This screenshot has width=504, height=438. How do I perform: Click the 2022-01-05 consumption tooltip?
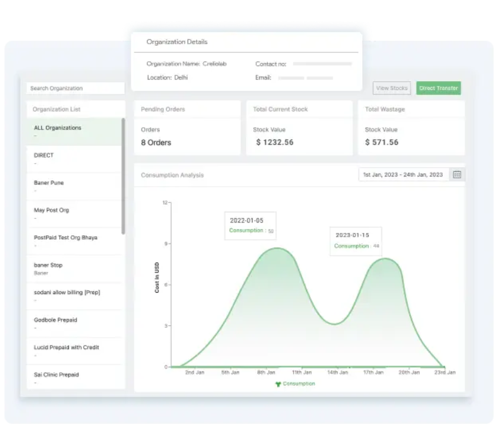coord(250,225)
